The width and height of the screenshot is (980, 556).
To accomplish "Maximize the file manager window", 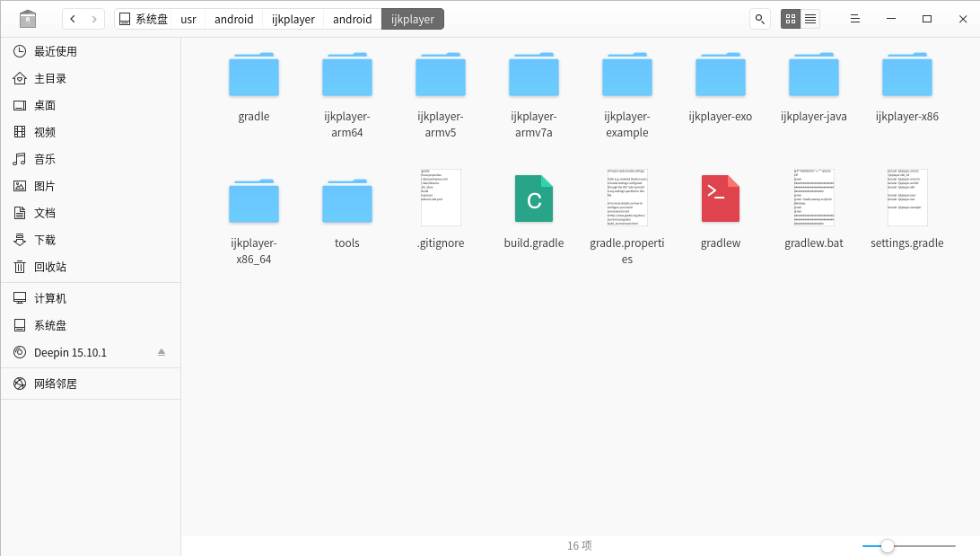I will pos(927,19).
